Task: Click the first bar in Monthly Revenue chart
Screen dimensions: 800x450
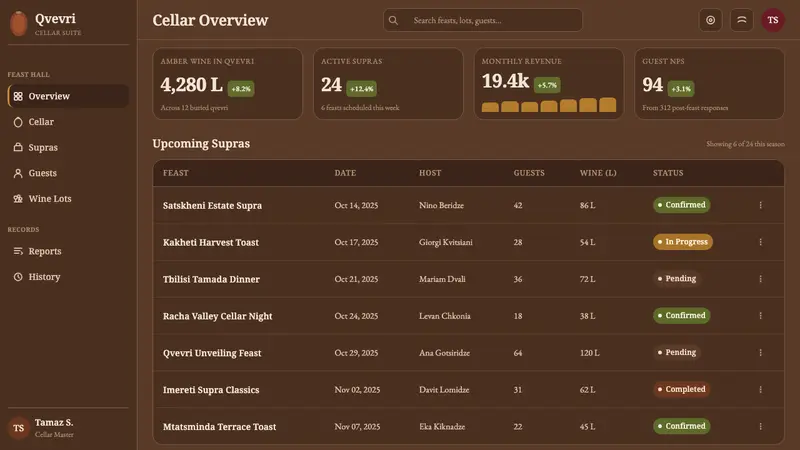Action: [490, 107]
